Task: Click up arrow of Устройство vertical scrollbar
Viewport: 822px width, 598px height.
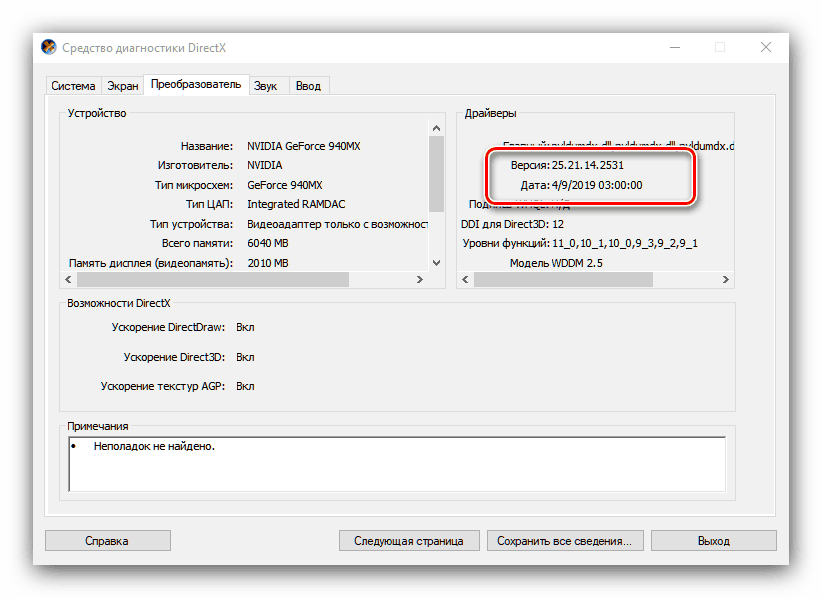Action: (x=436, y=128)
